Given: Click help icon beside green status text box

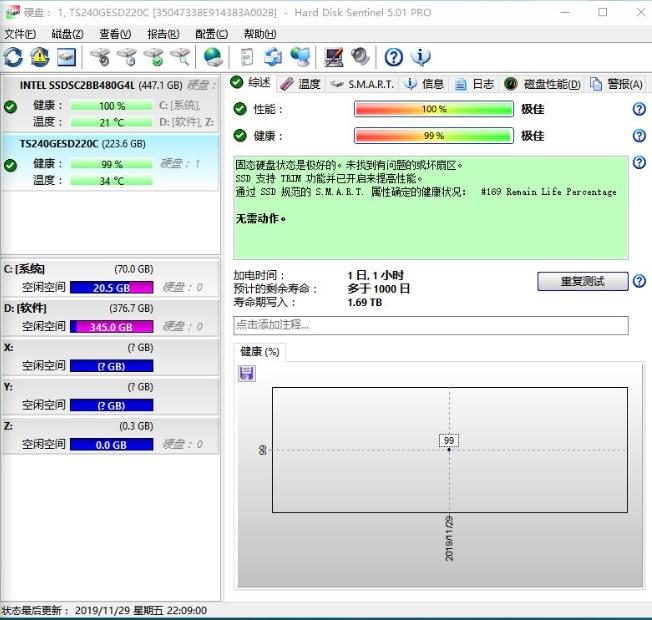Looking at the screenshot, I should pos(639,162).
